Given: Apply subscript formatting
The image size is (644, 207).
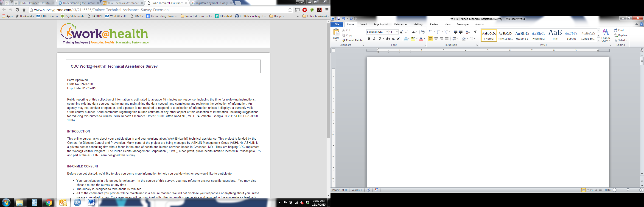Looking at the screenshot, I should (x=393, y=39).
